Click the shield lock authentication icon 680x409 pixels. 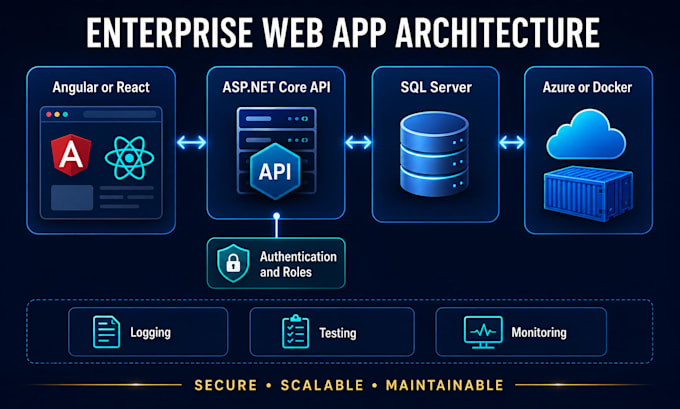pyautogui.click(x=233, y=263)
